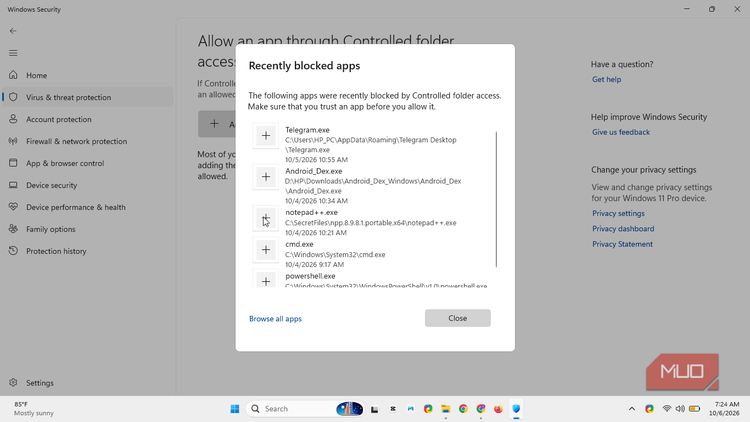750x422 pixels.
Task: Allow notepad++.exe with its plus button
Action: (265, 219)
